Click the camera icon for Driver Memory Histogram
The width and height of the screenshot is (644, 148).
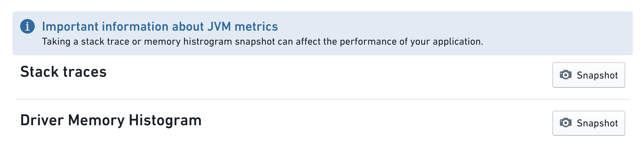565,123
